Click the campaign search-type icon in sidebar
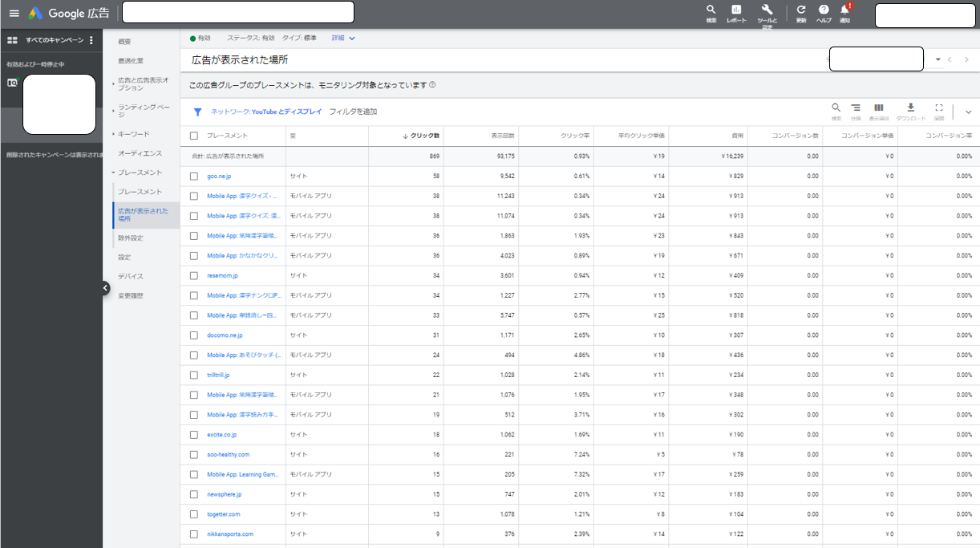Screen dimensions: 980x548 (12, 83)
